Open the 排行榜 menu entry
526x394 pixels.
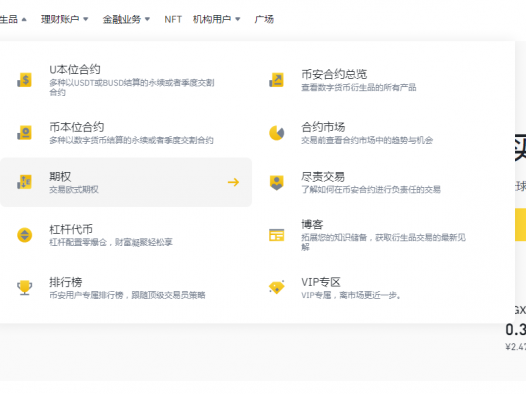tap(126, 287)
